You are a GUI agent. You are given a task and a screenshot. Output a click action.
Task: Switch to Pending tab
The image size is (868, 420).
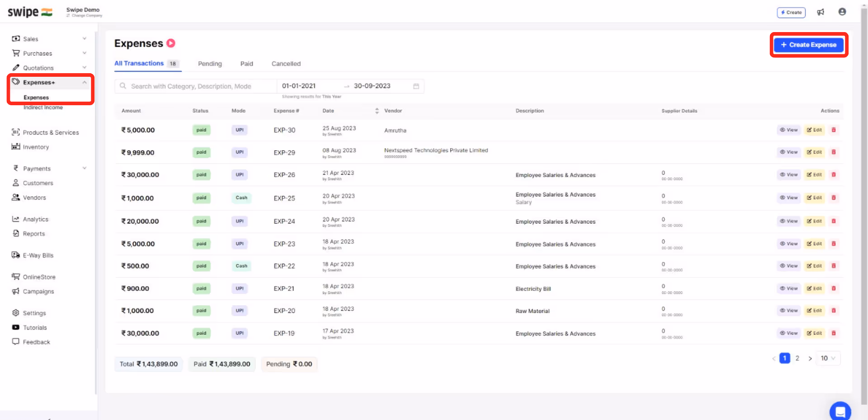[x=210, y=64]
